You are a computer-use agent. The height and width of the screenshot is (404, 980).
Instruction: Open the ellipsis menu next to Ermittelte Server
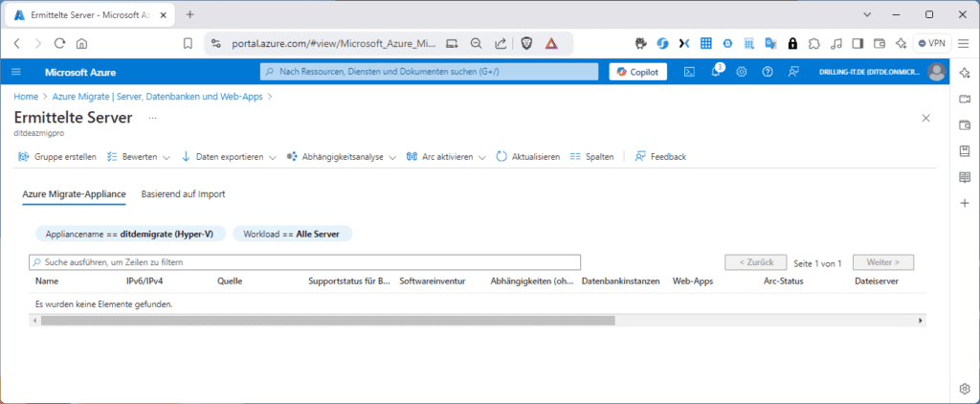(153, 118)
